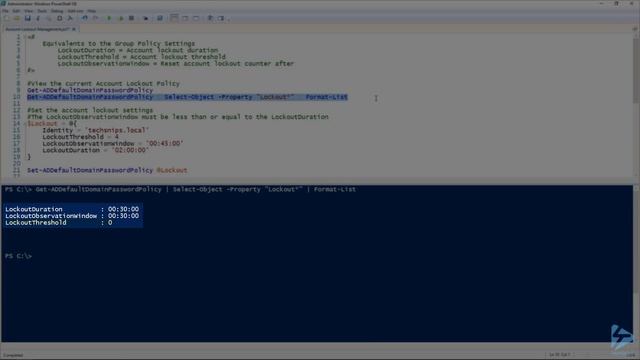This screenshot has height=360, width=640.
Task: Click the LockoutDuration '02:00:00' line
Action: tap(96, 150)
